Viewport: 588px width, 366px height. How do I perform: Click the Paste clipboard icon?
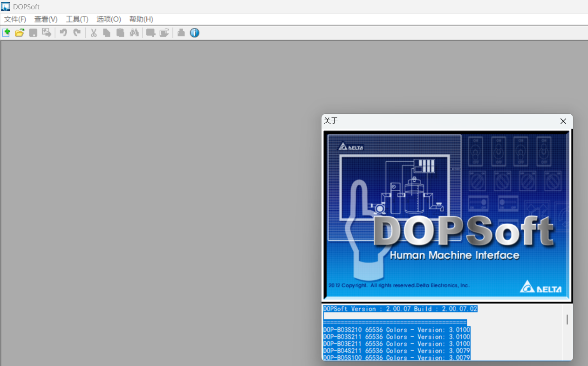pyautogui.click(x=120, y=33)
